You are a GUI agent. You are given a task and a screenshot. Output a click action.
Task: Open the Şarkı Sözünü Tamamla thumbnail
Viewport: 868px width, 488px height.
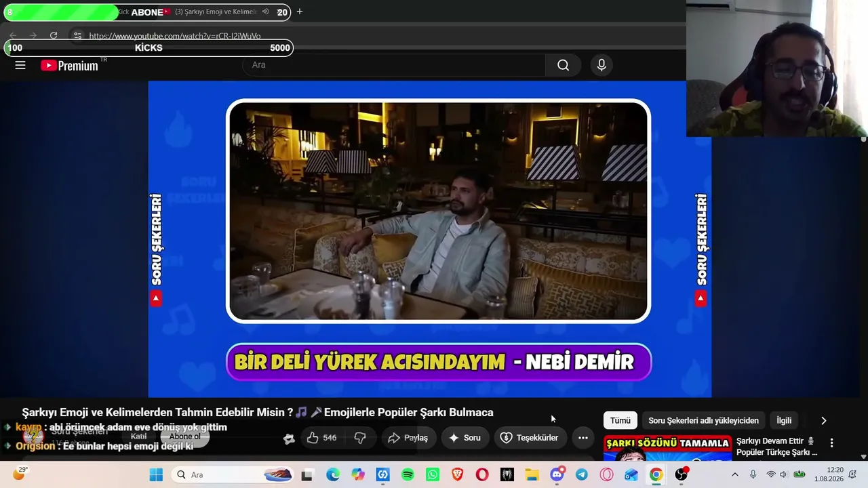[668, 448]
